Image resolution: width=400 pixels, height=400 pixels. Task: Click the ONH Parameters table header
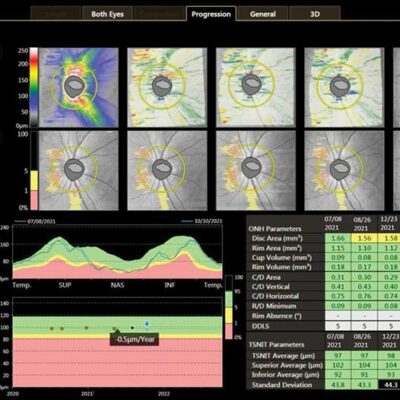(275, 229)
